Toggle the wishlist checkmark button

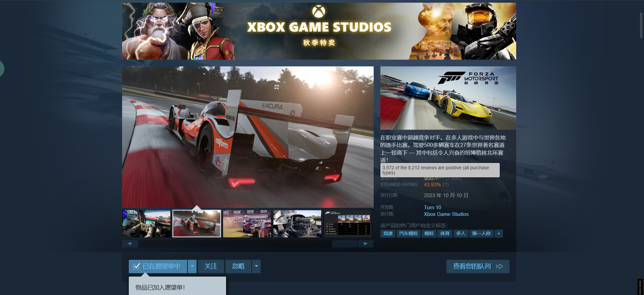(x=158, y=267)
